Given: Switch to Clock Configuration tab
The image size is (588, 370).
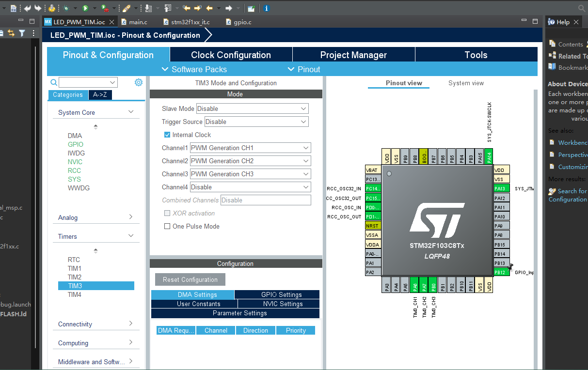Looking at the screenshot, I should point(231,55).
